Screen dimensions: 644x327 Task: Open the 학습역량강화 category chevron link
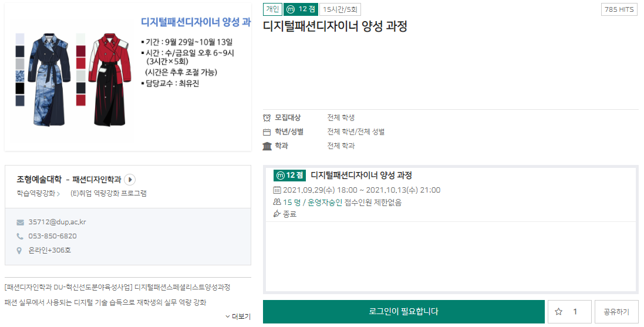point(39,193)
